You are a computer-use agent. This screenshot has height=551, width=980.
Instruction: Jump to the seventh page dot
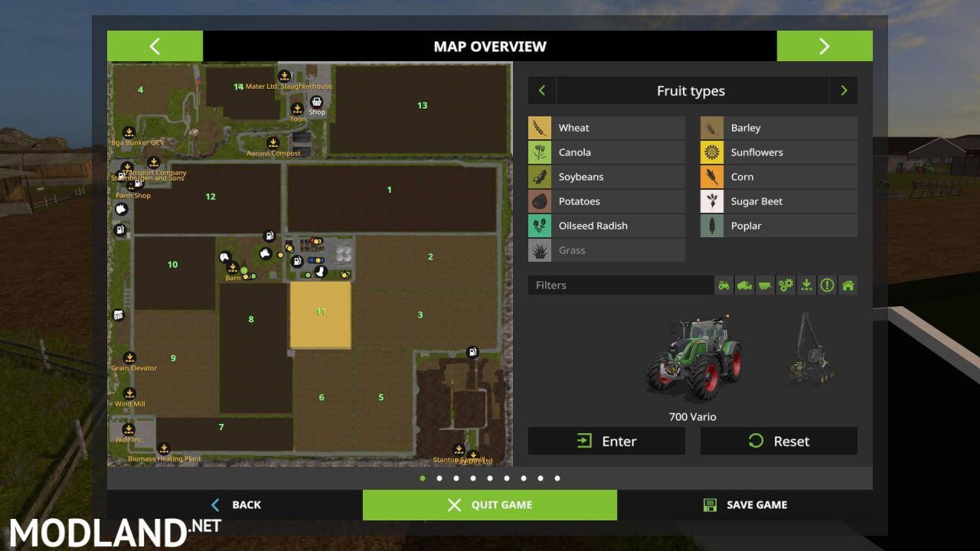pos(524,478)
